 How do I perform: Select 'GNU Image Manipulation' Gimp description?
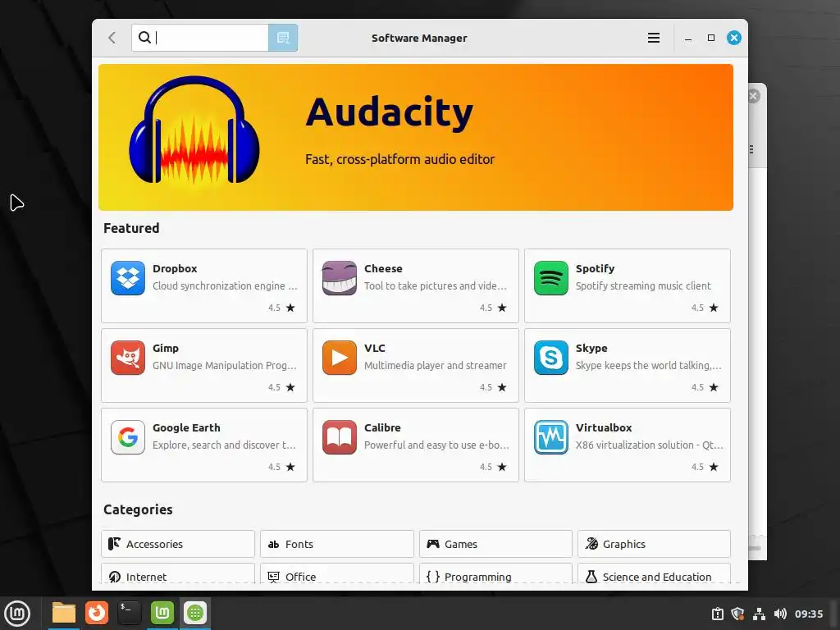pos(225,365)
